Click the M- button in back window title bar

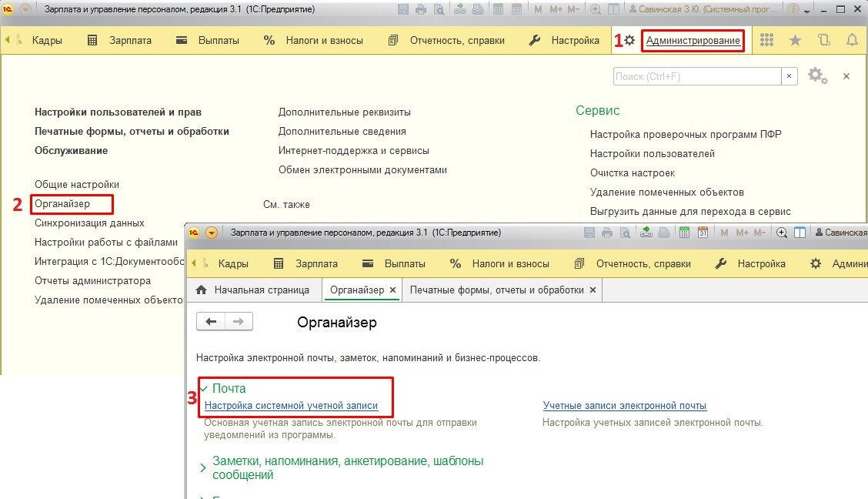click(573, 9)
